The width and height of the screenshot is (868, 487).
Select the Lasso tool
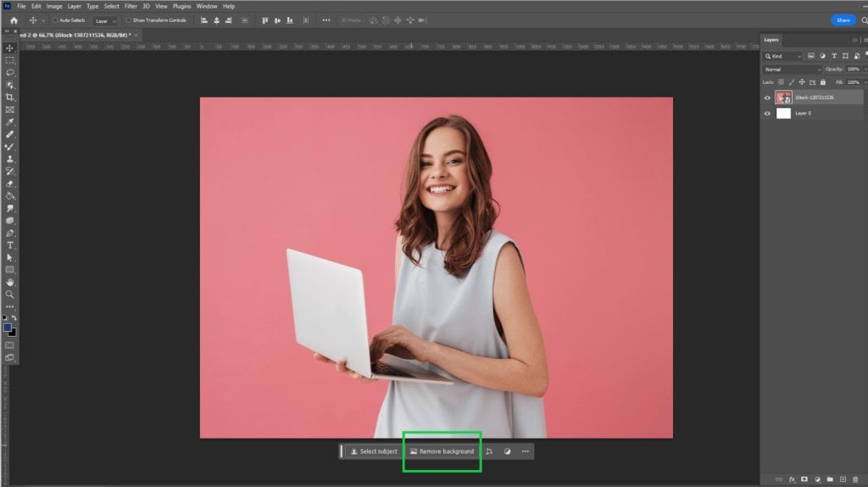pos(10,73)
